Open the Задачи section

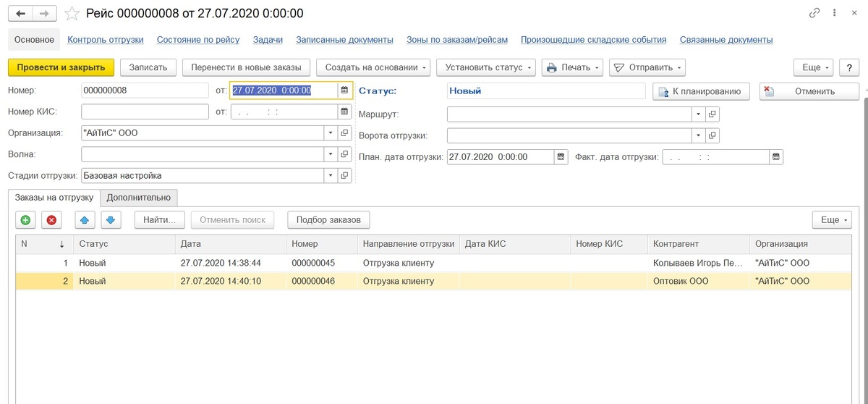[268, 40]
